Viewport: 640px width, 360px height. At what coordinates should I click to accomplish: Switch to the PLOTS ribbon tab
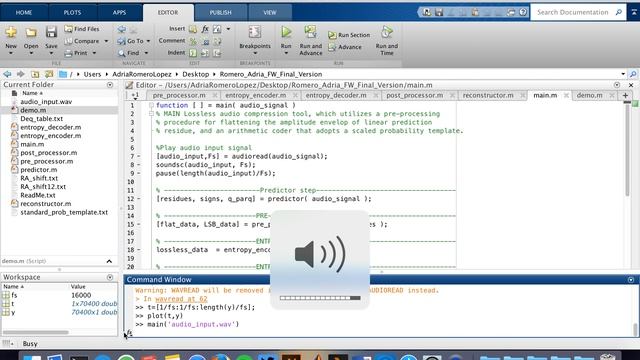[72, 13]
